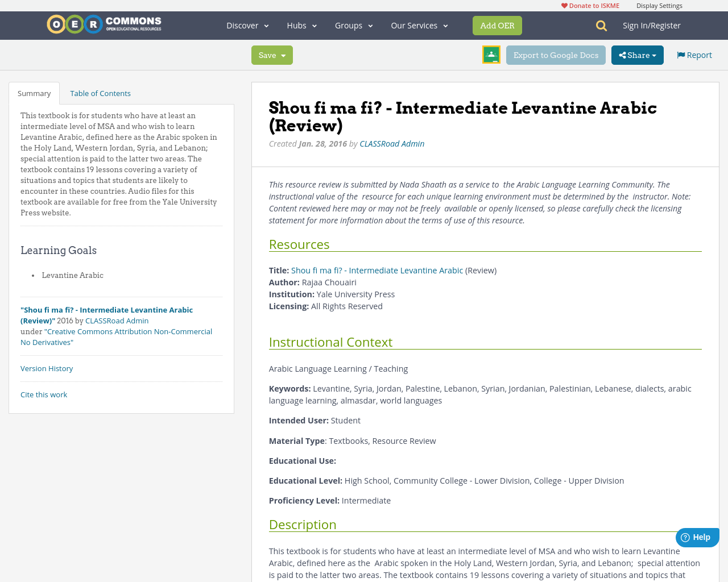Open the Share dropdown button
Image resolution: width=728 pixels, height=582 pixels.
click(x=637, y=55)
